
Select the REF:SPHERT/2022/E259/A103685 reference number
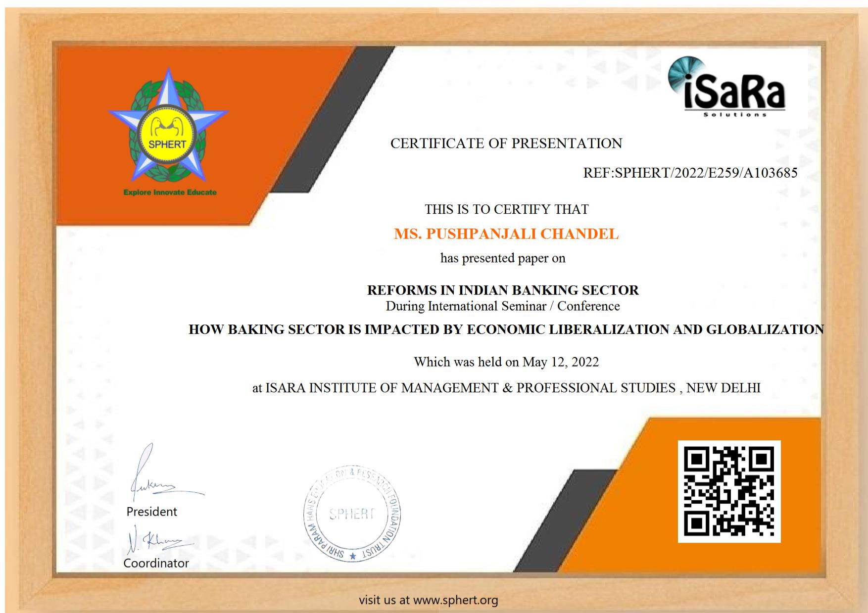click(690, 173)
